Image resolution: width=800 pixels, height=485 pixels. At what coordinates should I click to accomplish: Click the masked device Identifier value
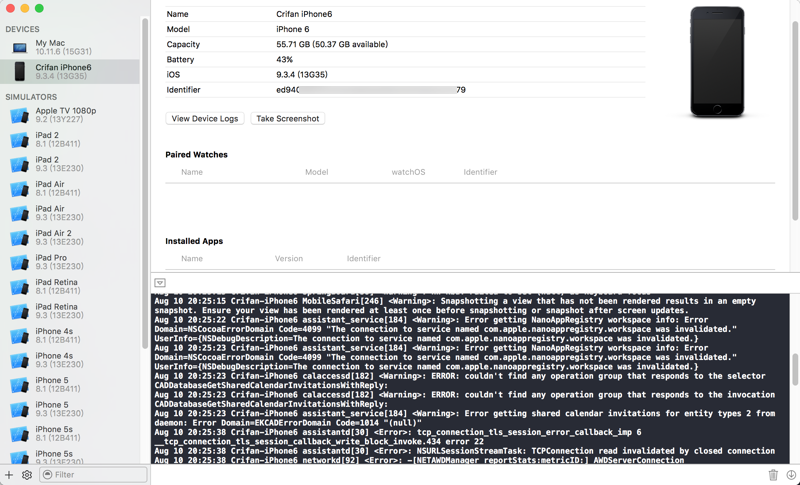[371, 90]
